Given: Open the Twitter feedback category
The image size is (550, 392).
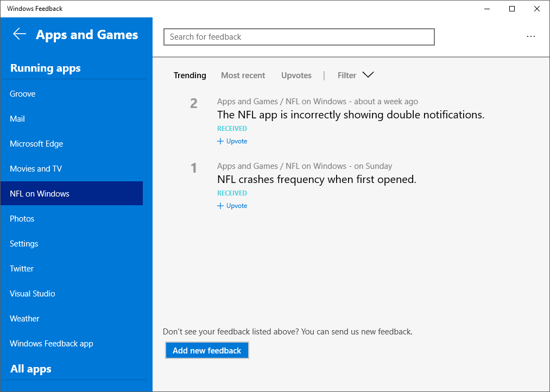Looking at the screenshot, I should (x=22, y=269).
